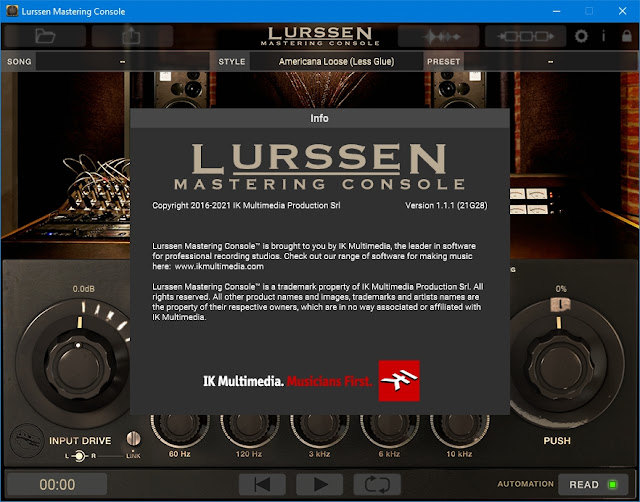Click the 0% push value

click(561, 289)
